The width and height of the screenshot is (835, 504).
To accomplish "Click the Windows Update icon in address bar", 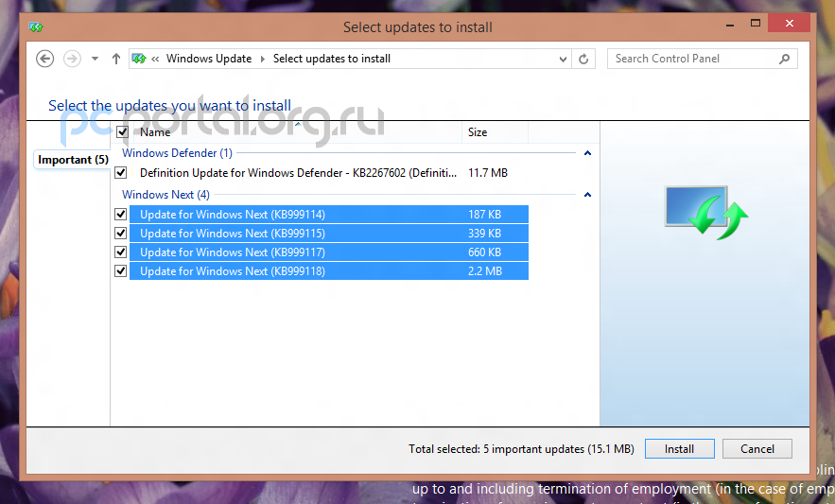I will [138, 59].
